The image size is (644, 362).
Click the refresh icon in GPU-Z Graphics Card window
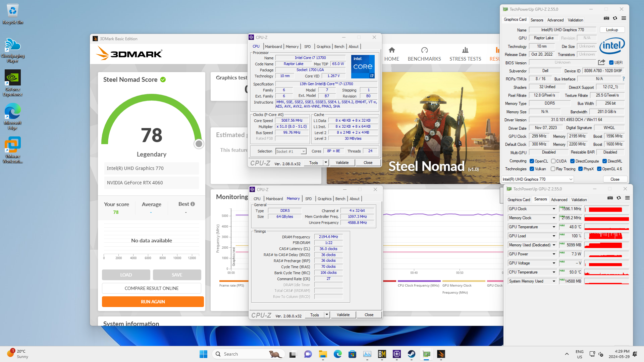[x=615, y=18]
